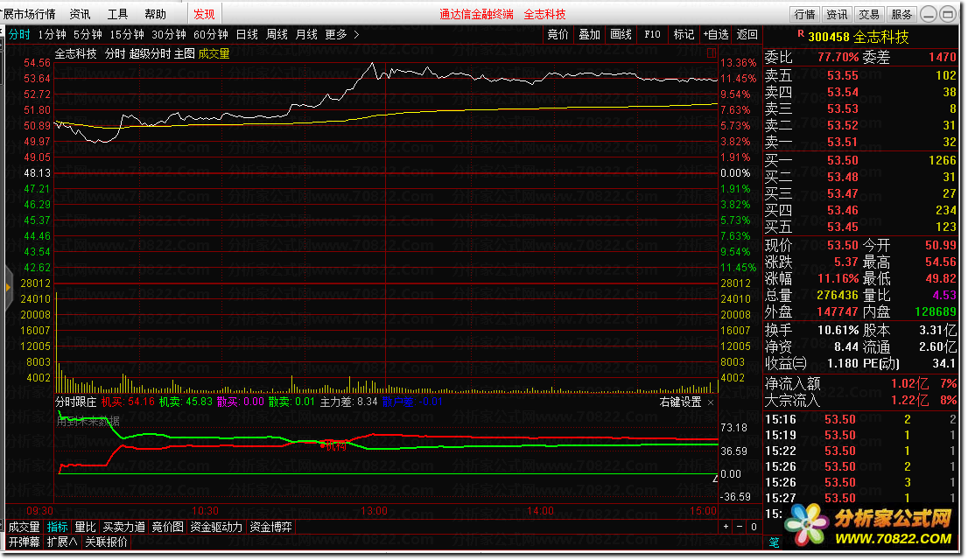Select the 竞价图 bottom tab
Viewport: 968px width, 560px height.
coord(167,527)
